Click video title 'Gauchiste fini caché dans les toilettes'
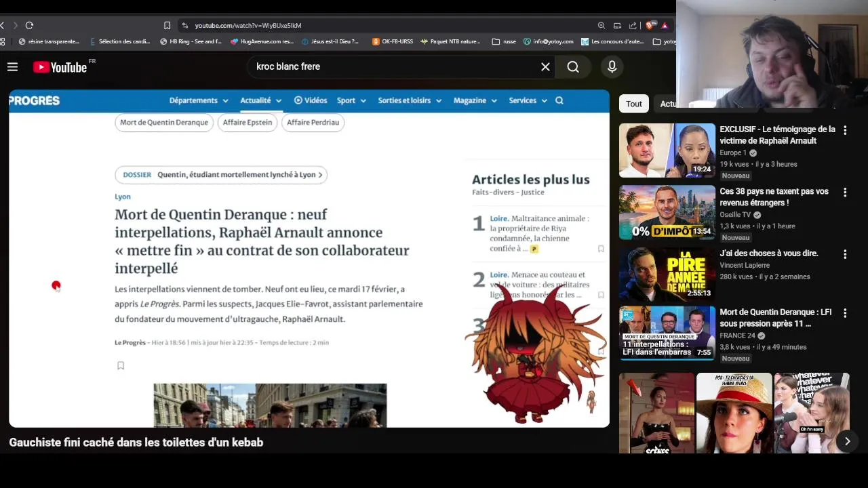 136,443
